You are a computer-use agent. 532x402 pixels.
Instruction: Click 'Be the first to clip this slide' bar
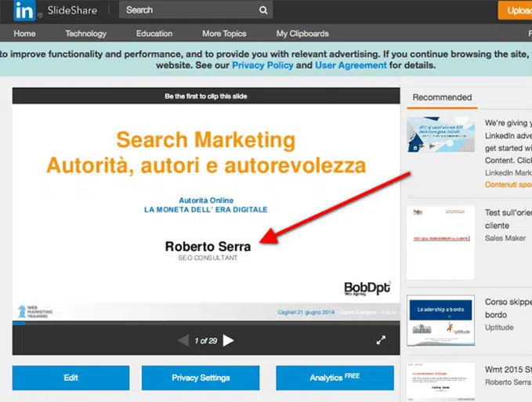coord(206,96)
